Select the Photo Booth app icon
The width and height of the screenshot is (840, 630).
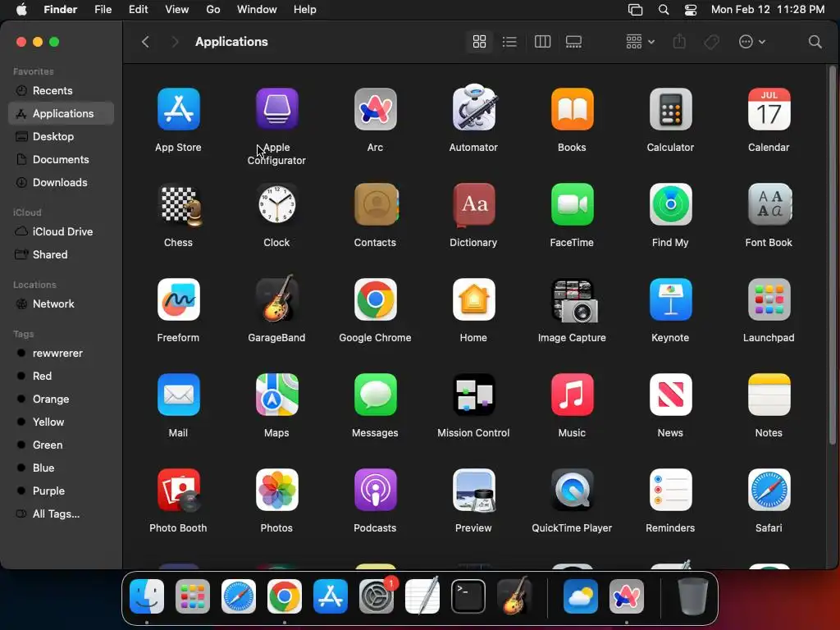point(180,491)
